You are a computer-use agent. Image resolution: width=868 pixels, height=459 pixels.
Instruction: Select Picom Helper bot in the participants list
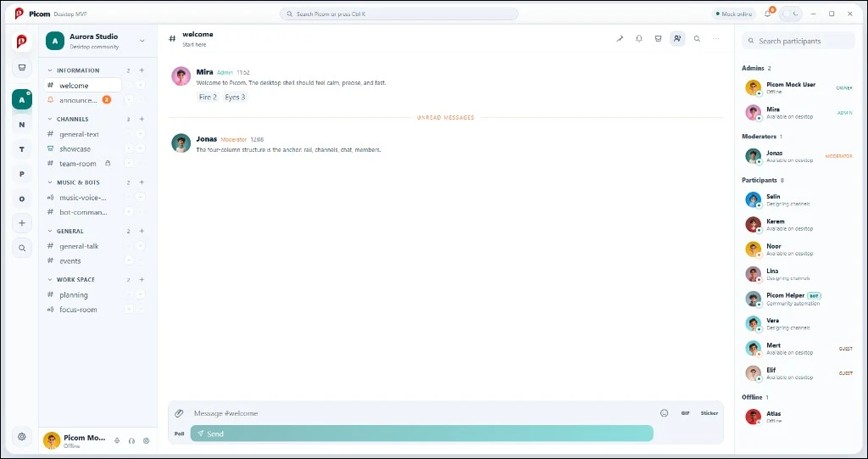pos(798,299)
